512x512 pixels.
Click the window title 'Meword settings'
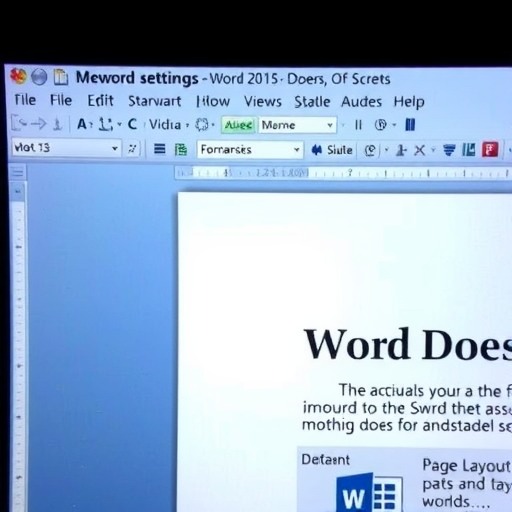click(137, 78)
